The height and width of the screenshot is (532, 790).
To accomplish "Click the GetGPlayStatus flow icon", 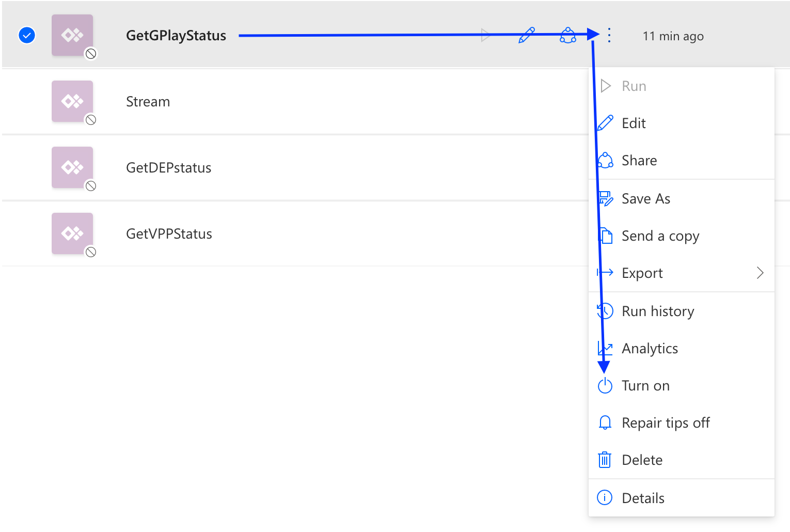I will (x=72, y=35).
